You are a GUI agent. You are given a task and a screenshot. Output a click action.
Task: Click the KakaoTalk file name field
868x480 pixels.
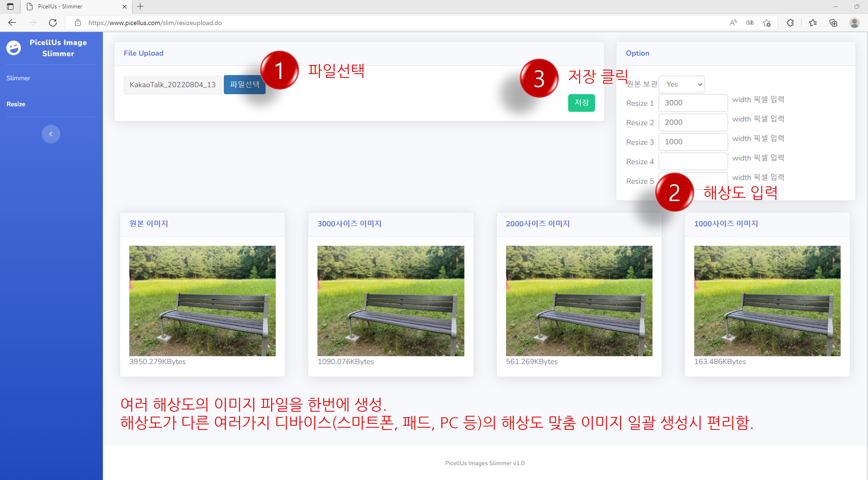(x=173, y=85)
